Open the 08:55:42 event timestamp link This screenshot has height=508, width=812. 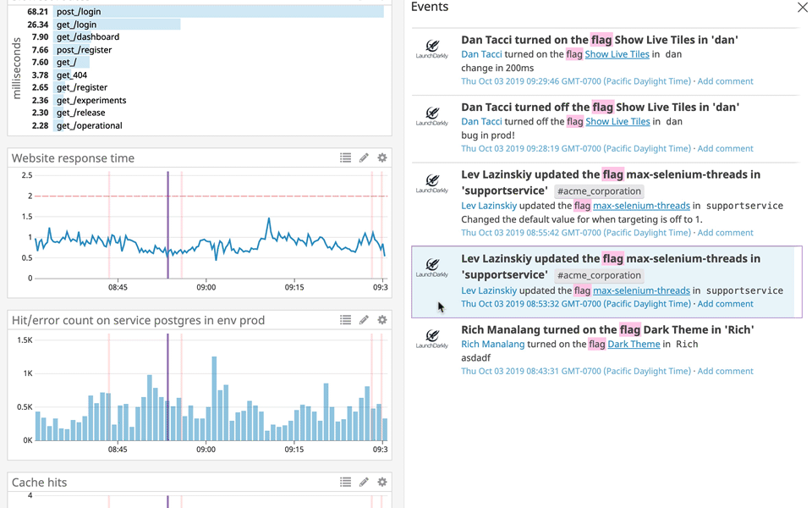coord(576,233)
